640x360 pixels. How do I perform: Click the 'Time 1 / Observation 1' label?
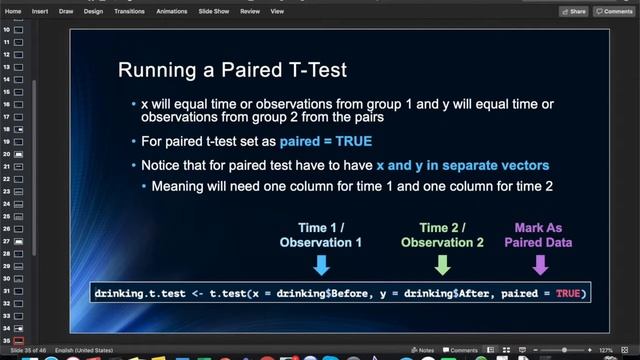pyautogui.click(x=321, y=235)
